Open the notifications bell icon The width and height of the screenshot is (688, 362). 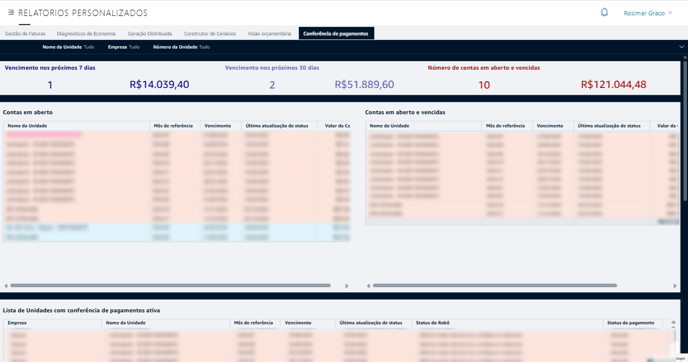[604, 12]
